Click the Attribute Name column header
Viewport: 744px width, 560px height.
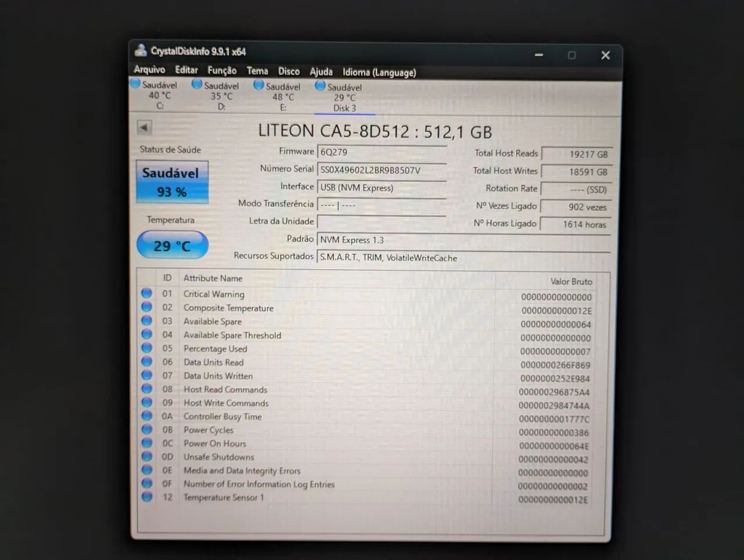click(x=213, y=278)
